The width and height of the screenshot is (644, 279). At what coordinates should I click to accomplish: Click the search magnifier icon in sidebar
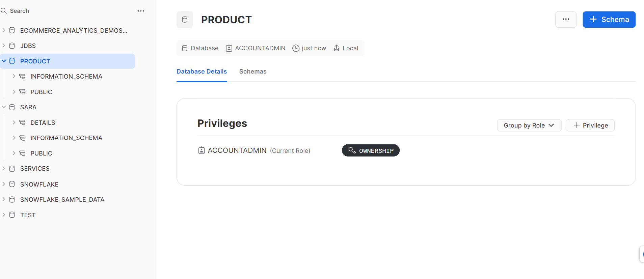coord(4,11)
